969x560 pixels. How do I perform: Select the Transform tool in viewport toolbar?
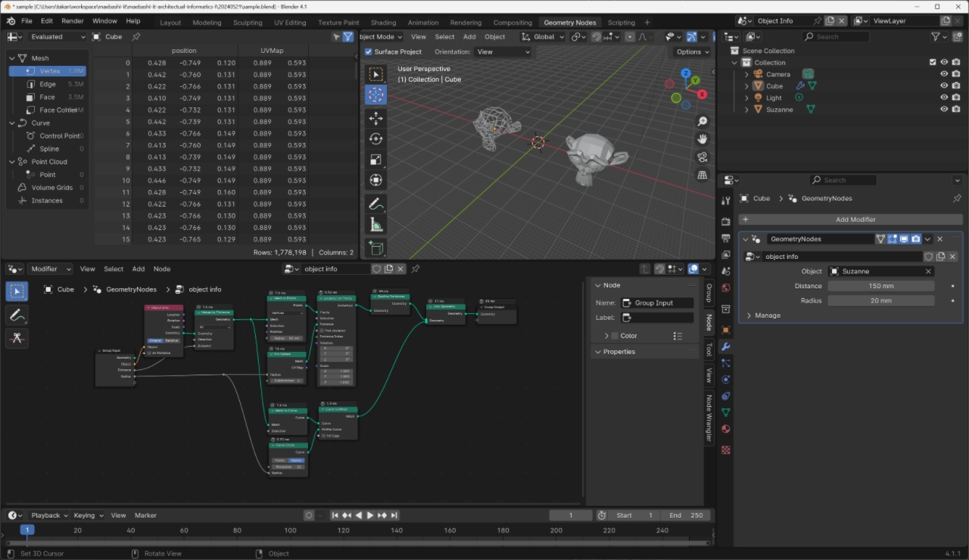point(376,179)
